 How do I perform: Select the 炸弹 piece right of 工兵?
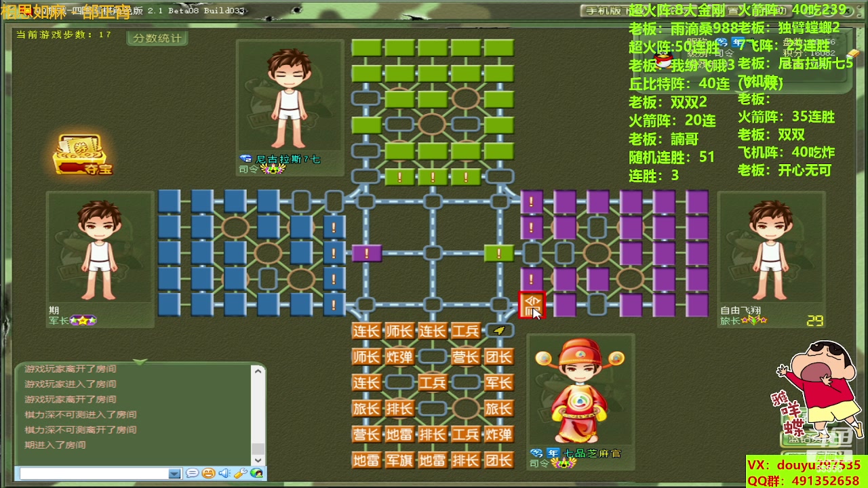tap(498, 434)
